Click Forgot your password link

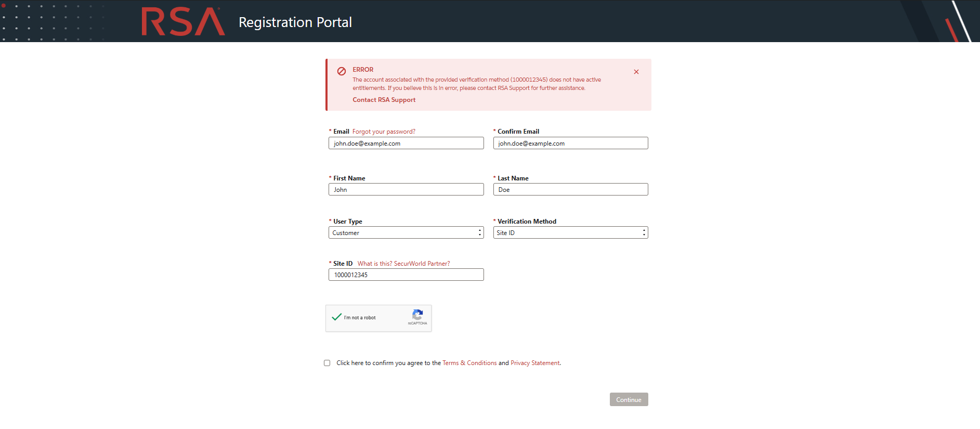384,132
